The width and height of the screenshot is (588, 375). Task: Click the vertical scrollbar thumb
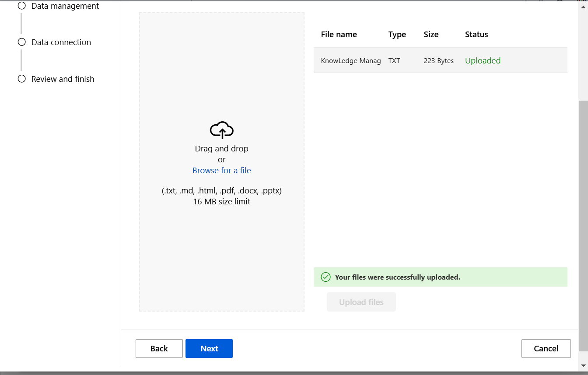[x=583, y=225]
